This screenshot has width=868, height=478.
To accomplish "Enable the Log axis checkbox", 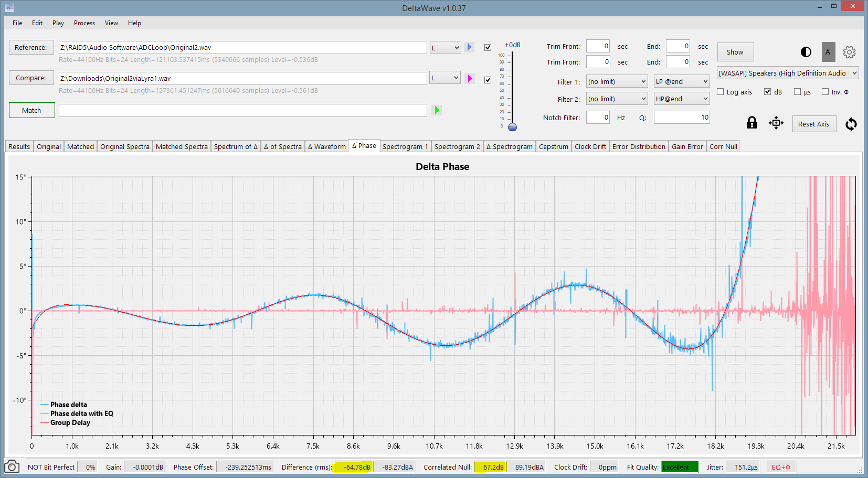I will pos(721,92).
